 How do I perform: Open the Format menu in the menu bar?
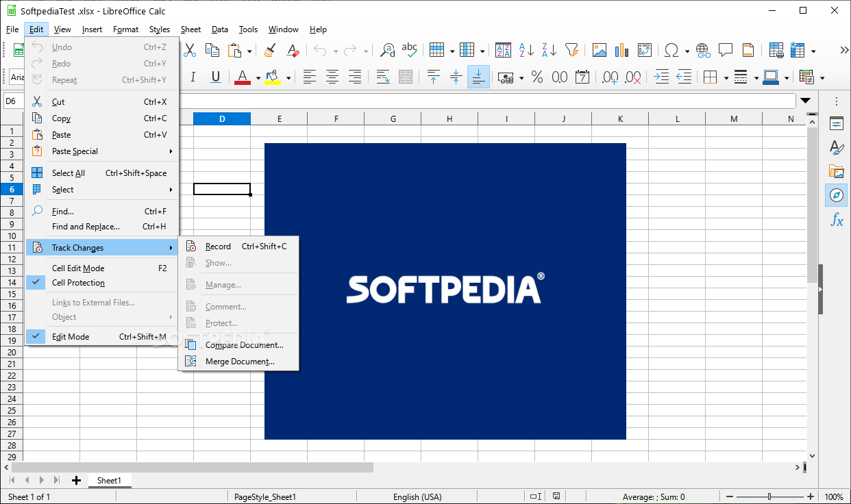point(126,29)
